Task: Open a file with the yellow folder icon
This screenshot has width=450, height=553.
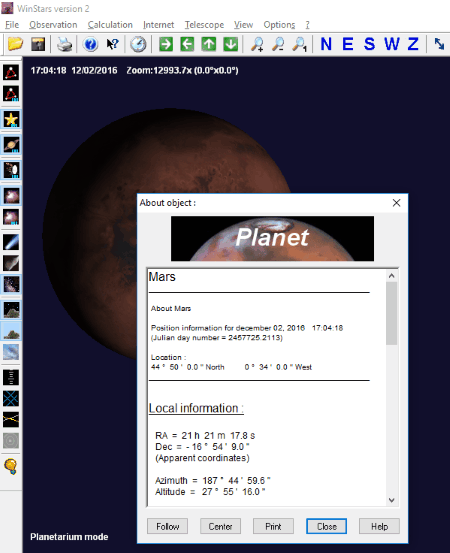Action: 15,44
